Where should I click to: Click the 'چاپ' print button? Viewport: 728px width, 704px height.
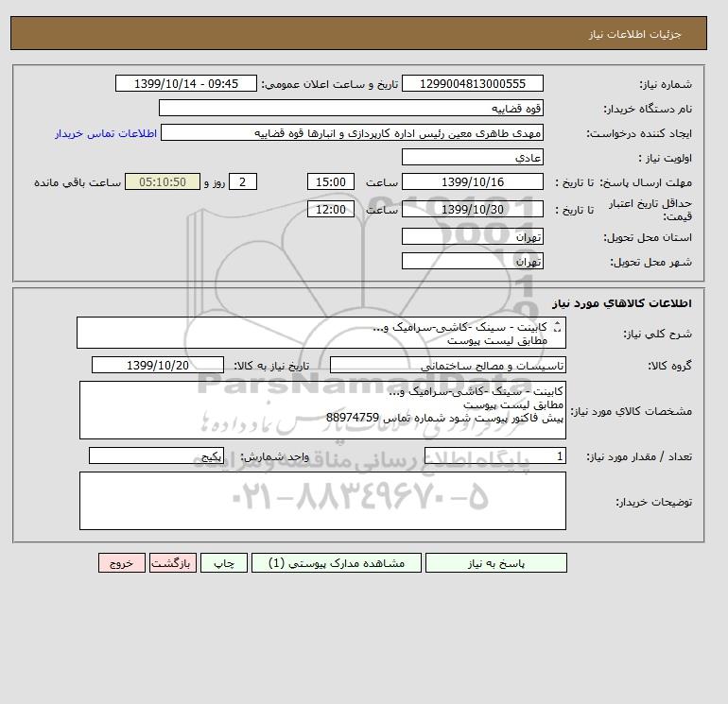point(224,563)
